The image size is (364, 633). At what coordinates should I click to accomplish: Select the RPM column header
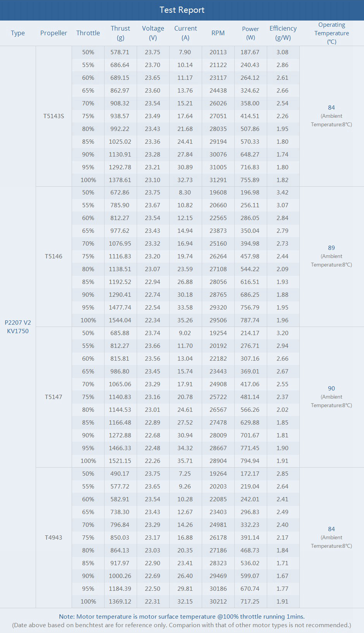tap(218, 33)
